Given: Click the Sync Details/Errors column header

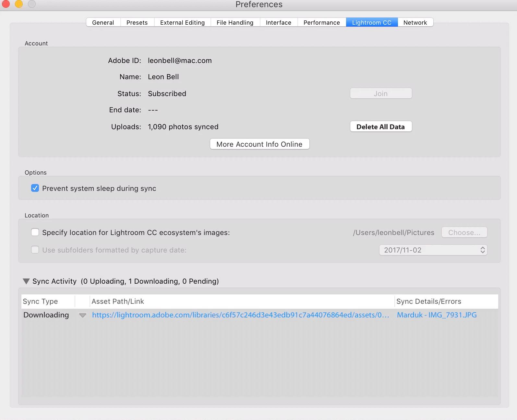Looking at the screenshot, I should point(446,301).
